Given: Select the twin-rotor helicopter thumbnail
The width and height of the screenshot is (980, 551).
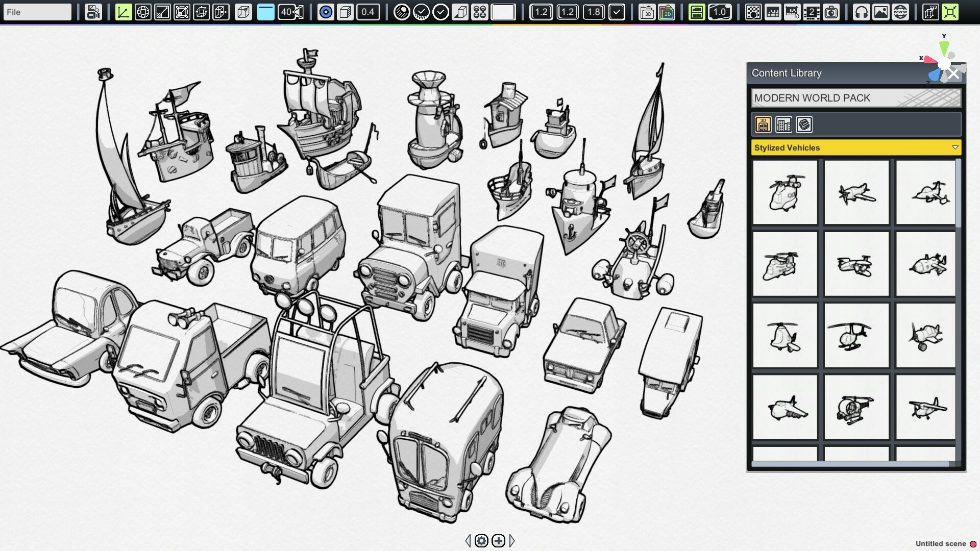Looking at the screenshot, I should coord(785,193).
